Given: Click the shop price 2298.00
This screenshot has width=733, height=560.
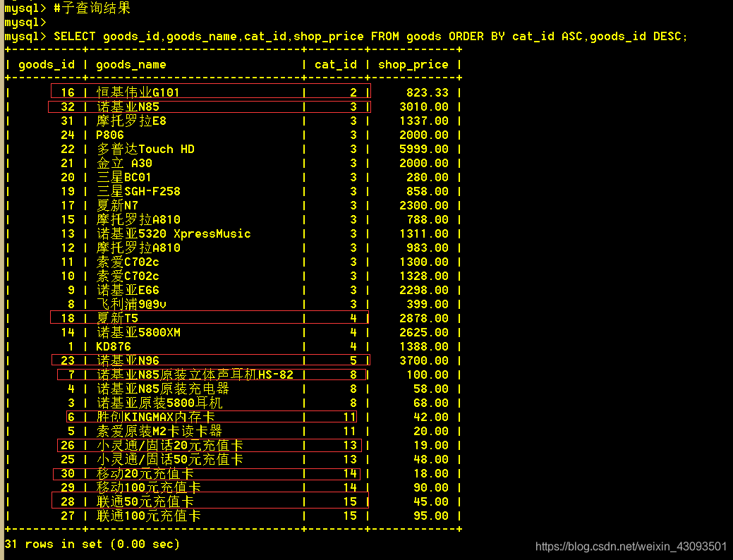Looking at the screenshot, I should pos(424,290).
